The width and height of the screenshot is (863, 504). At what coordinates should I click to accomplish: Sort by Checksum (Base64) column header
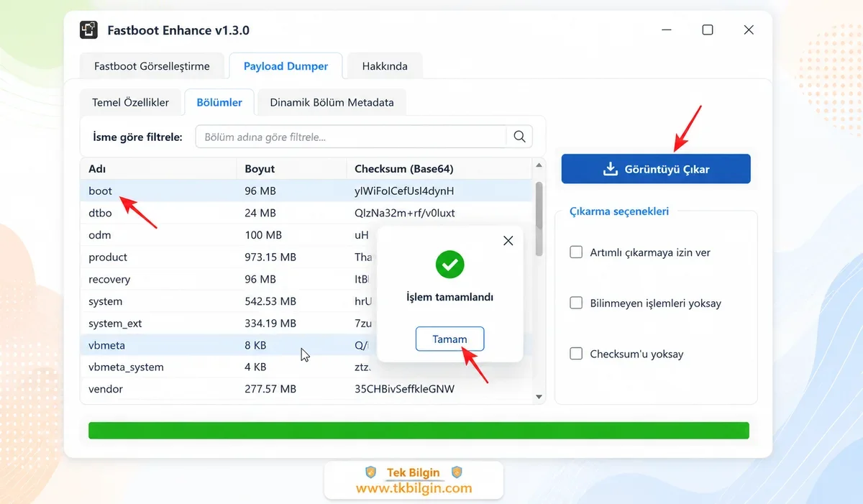coord(439,169)
